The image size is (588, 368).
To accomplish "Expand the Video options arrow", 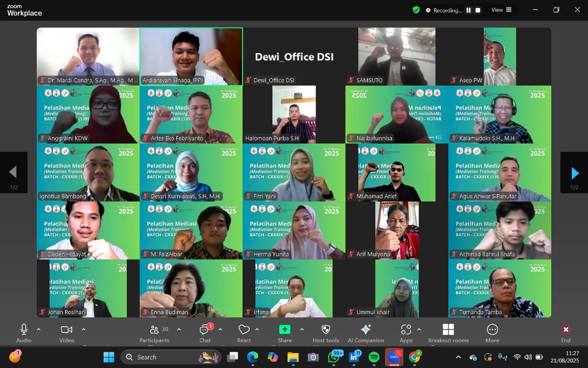I will tap(84, 329).
